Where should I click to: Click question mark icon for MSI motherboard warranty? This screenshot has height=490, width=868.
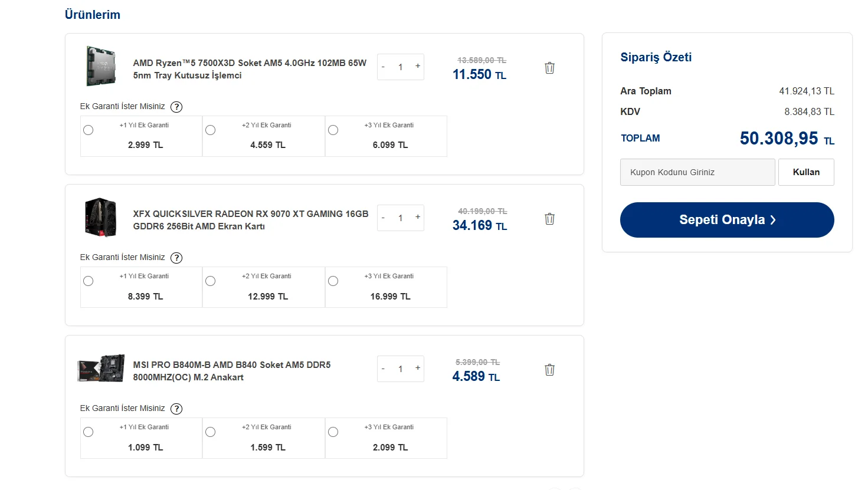[176, 409]
